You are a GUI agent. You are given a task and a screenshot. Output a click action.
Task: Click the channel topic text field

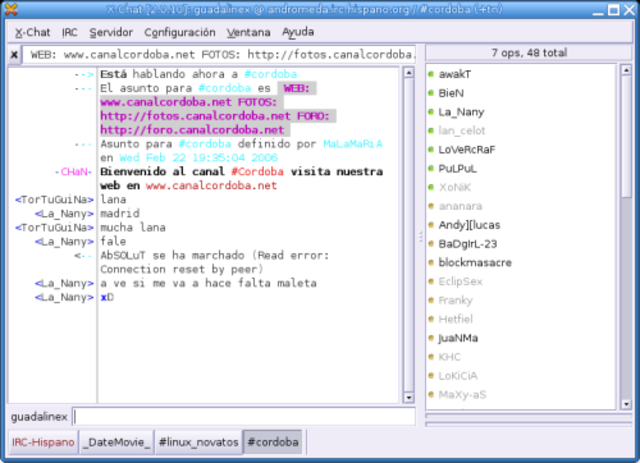(219, 54)
